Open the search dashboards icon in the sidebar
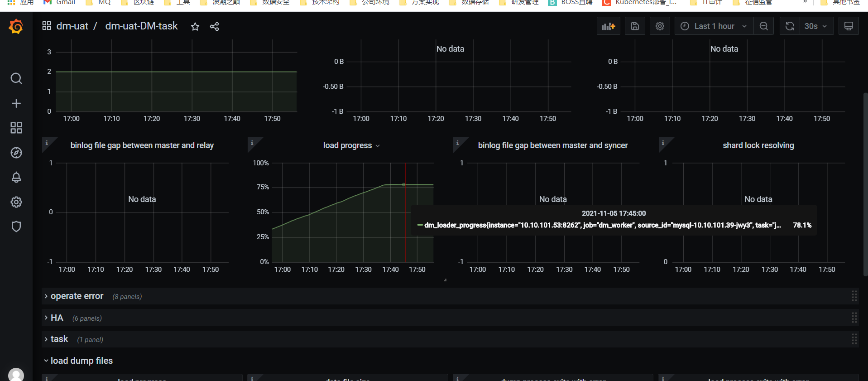This screenshot has width=868, height=381. coord(16,78)
